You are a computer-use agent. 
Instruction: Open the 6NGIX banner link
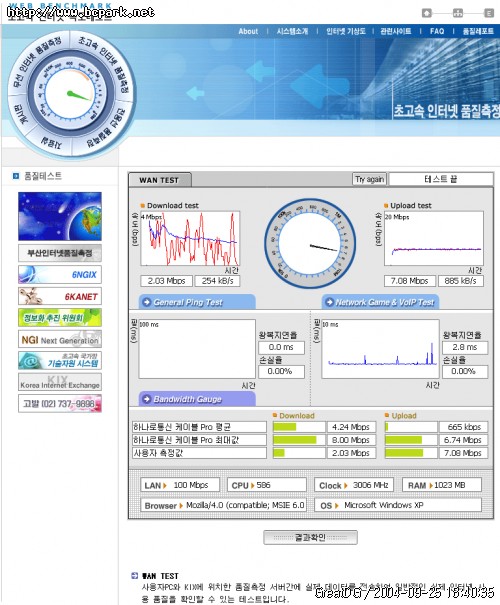click(60, 275)
